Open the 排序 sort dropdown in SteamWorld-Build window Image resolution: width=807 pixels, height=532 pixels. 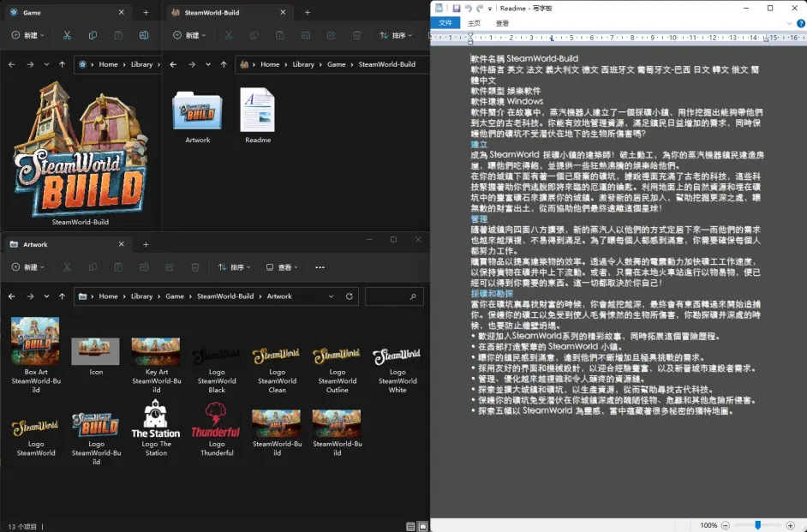396,35
